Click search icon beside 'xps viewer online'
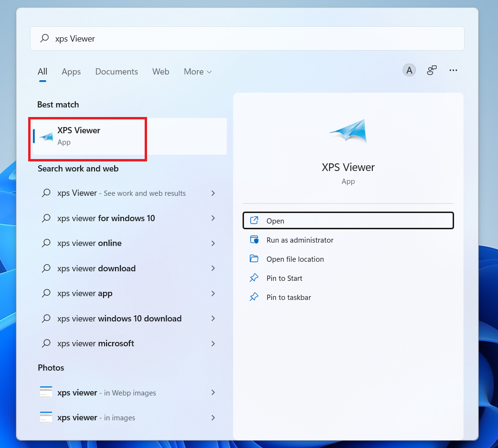The height and width of the screenshot is (448, 498). pos(46,243)
